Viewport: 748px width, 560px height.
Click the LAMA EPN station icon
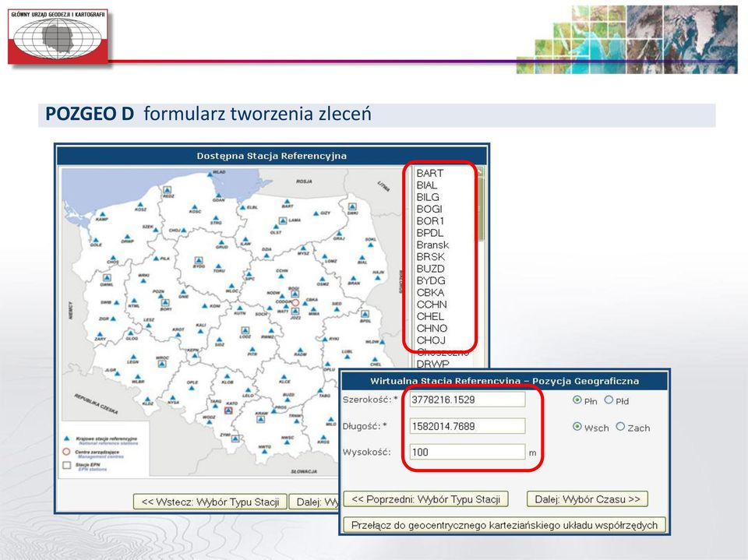pyautogui.click(x=282, y=220)
